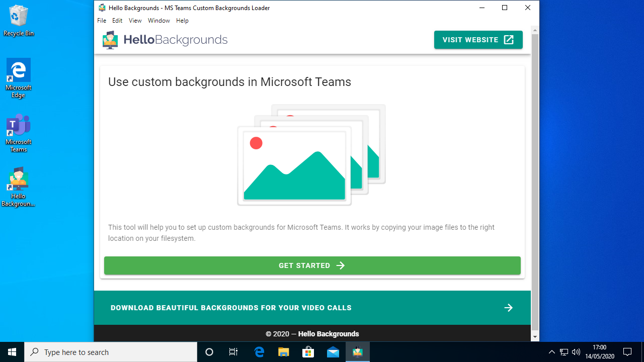The width and height of the screenshot is (644, 362).
Task: Click the Type here to search box
Action: [111, 352]
